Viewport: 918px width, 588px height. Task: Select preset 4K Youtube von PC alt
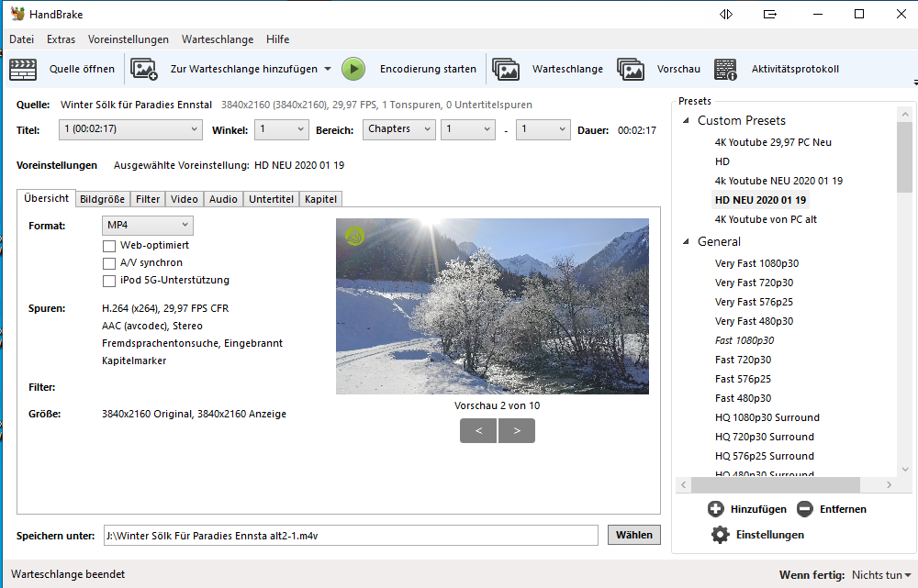pos(766,219)
